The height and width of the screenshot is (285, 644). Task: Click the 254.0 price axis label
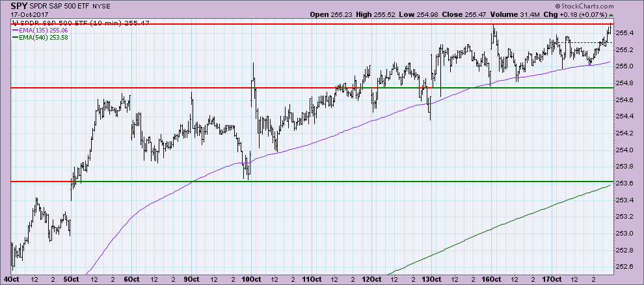pyautogui.click(x=626, y=150)
